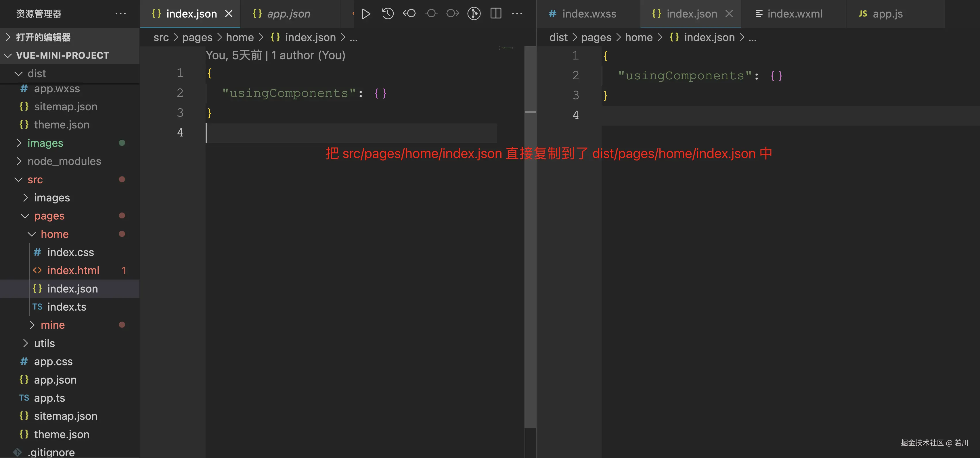The width and height of the screenshot is (980, 458).
Task: Open more editor actions via ellipsis icon
Action: [x=517, y=14]
